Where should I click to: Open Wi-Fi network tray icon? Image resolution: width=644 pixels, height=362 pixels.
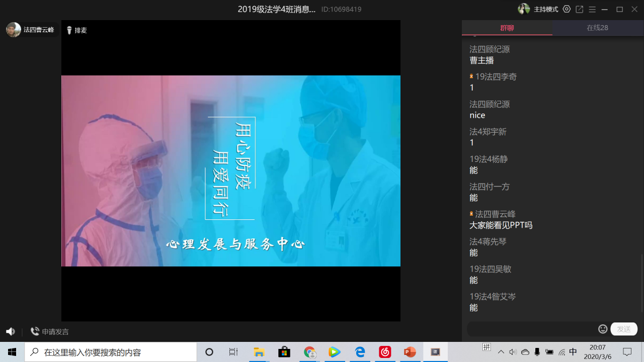point(561,352)
